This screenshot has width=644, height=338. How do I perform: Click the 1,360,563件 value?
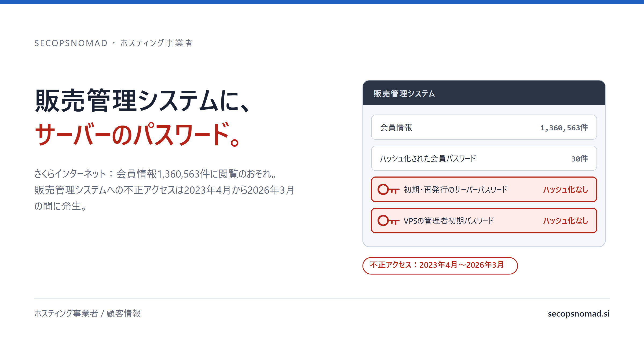point(564,128)
